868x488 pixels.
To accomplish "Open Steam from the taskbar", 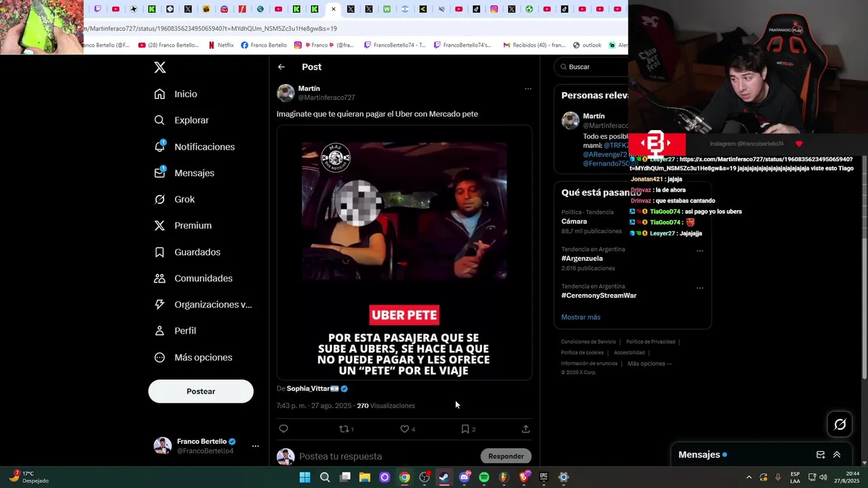I will coord(444,477).
